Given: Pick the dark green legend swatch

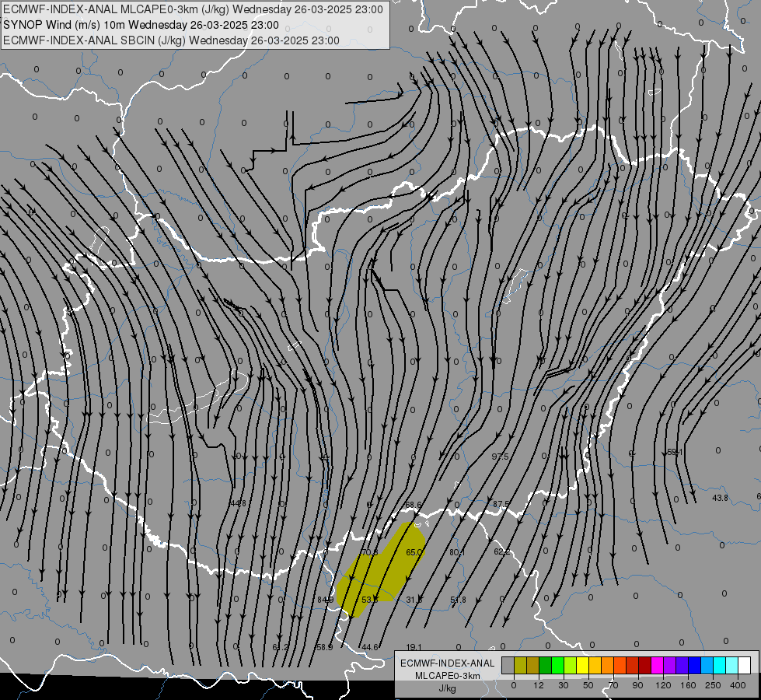Looking at the screenshot, I should [x=546, y=665].
